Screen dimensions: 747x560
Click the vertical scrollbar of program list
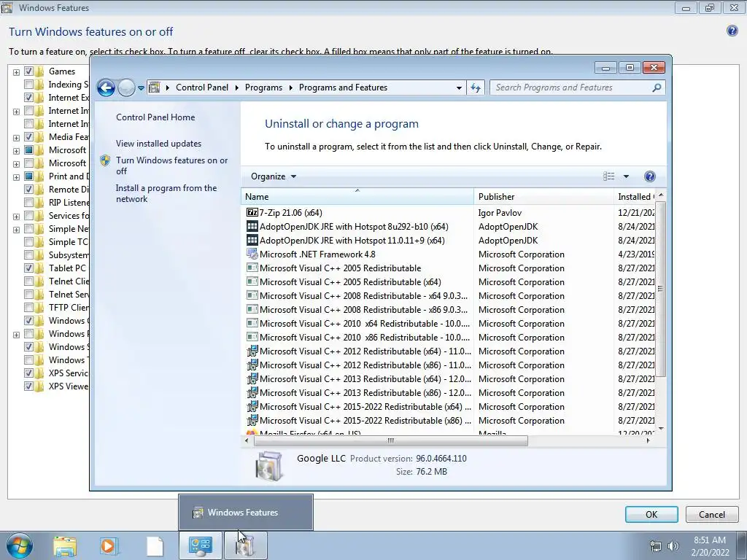660,289
